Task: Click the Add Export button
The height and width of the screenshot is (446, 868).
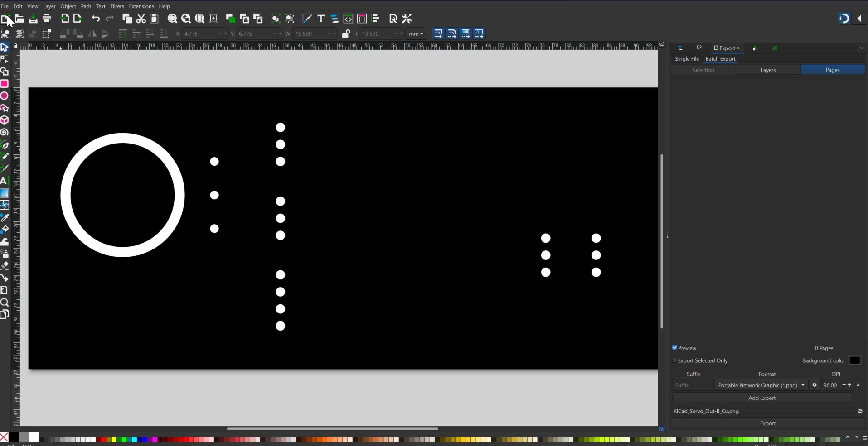Action: 761,398
